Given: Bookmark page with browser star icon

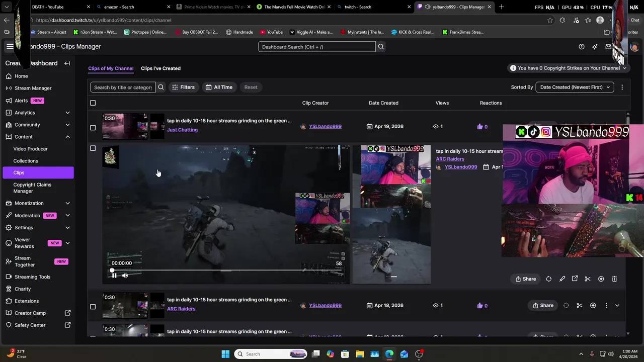Looking at the screenshot, I should [550, 20].
